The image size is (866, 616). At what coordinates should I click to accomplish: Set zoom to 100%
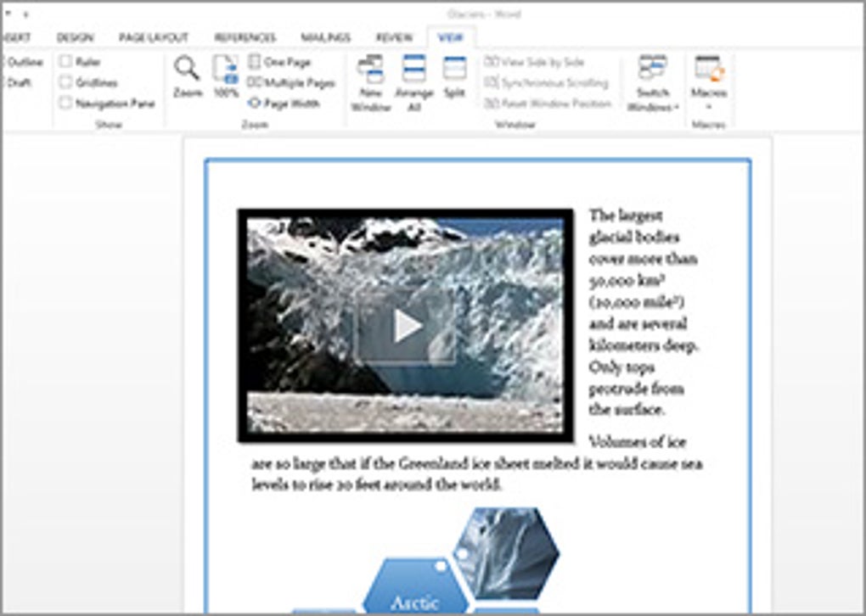[x=225, y=78]
